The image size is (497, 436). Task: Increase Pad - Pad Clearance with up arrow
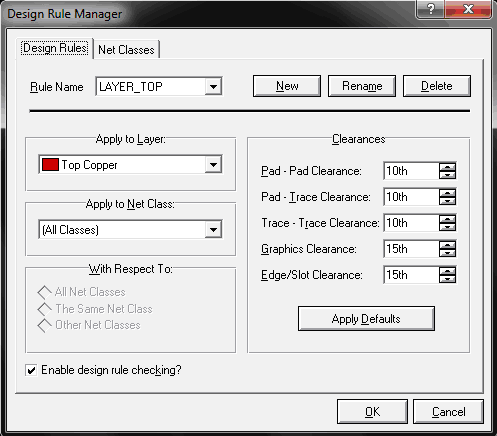(x=447, y=167)
